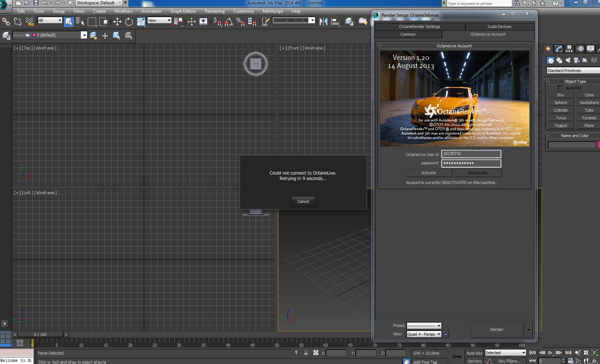Screen dimensions: 600x364
Task: Lock the render view with the lock icon
Action: (446, 334)
